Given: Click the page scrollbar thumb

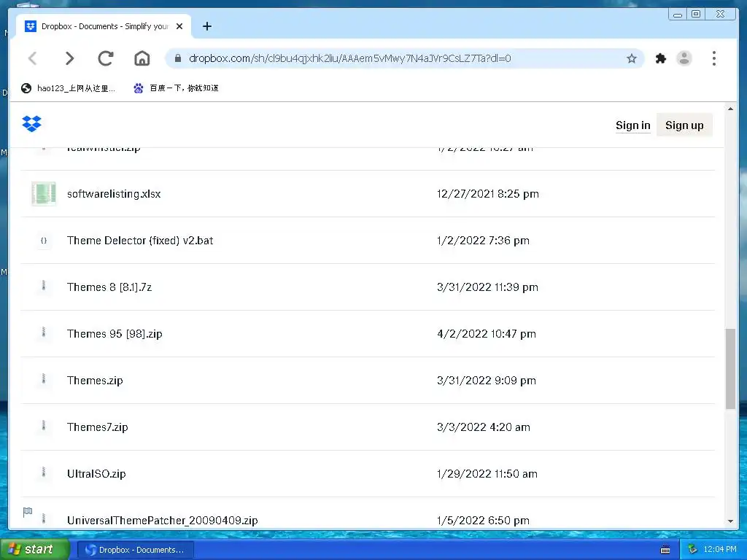Looking at the screenshot, I should 730,368.
